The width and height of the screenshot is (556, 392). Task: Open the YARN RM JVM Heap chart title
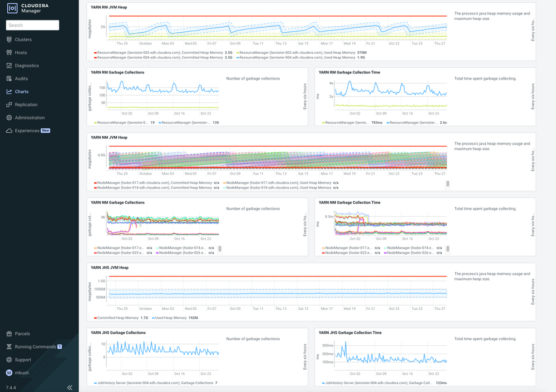(x=109, y=7)
